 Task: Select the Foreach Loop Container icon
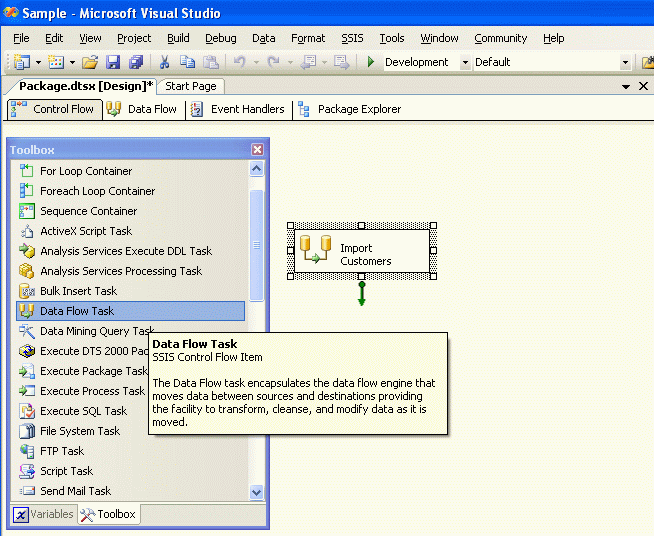click(x=27, y=191)
